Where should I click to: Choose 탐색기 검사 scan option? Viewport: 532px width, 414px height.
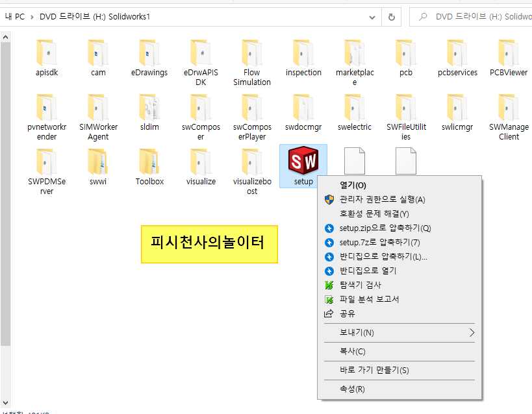[x=399, y=285]
